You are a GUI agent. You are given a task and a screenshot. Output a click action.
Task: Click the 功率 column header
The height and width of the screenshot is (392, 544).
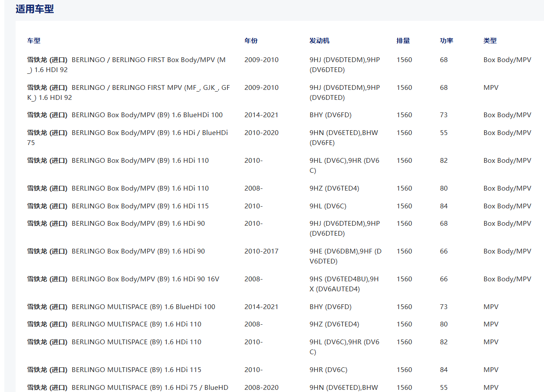point(446,41)
